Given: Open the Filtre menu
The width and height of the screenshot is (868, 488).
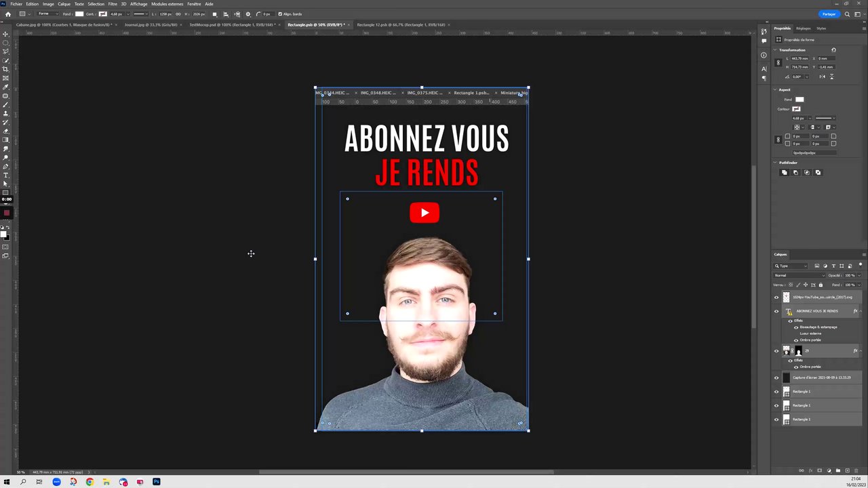Looking at the screenshot, I should coord(113,4).
